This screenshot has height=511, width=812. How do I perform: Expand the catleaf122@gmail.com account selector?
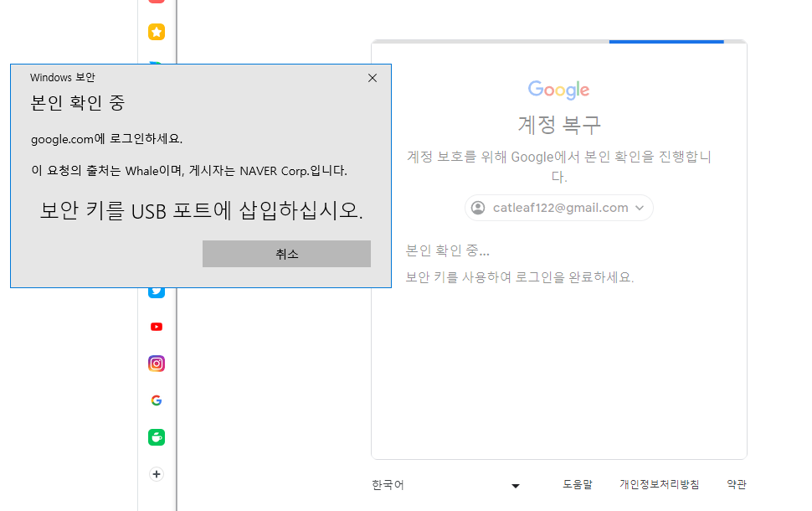pyautogui.click(x=558, y=208)
